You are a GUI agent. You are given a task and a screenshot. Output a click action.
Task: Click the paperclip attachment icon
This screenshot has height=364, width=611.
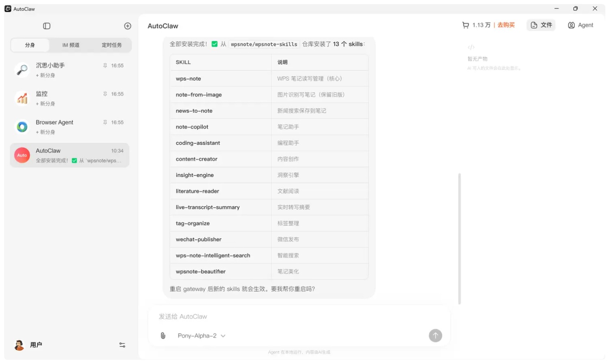click(x=163, y=336)
